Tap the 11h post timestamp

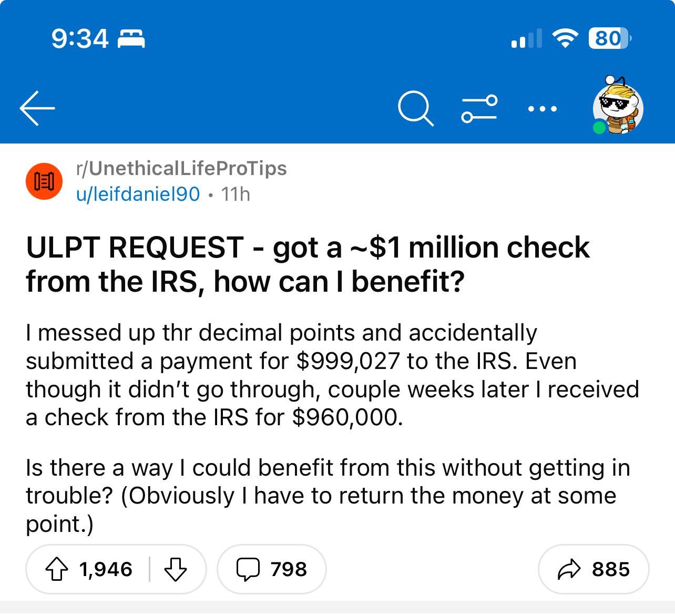(236, 194)
